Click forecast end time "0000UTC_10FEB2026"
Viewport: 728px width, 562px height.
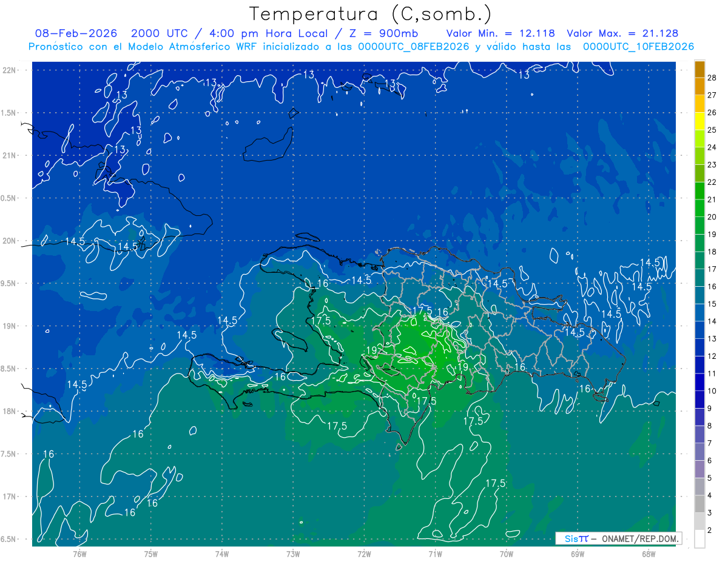(x=638, y=47)
